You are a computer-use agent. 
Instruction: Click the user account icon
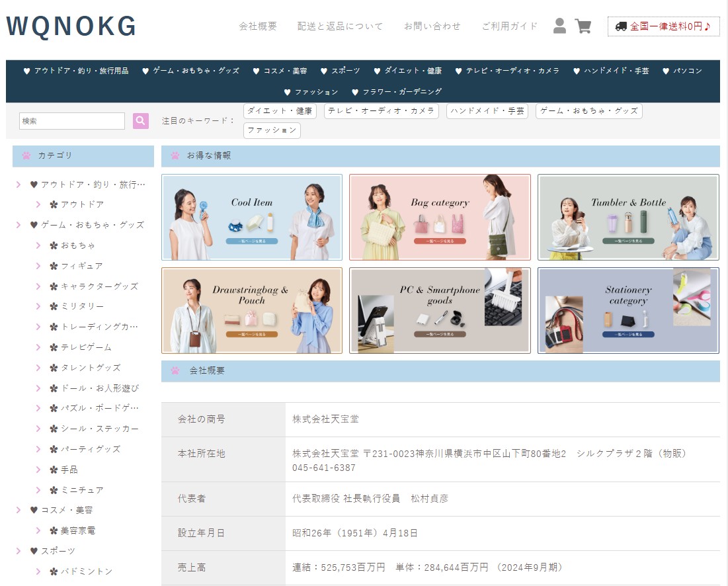coord(559,26)
